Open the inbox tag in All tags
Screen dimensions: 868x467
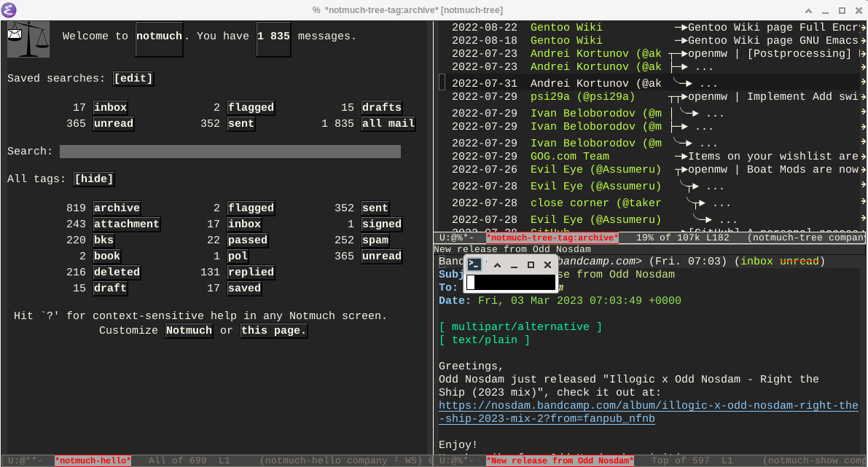pos(244,224)
